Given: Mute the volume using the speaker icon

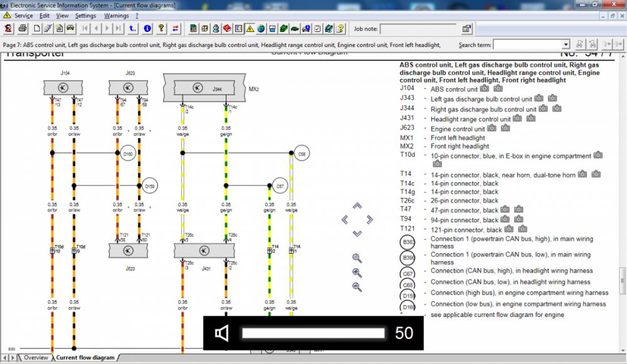Looking at the screenshot, I should tap(221, 333).
